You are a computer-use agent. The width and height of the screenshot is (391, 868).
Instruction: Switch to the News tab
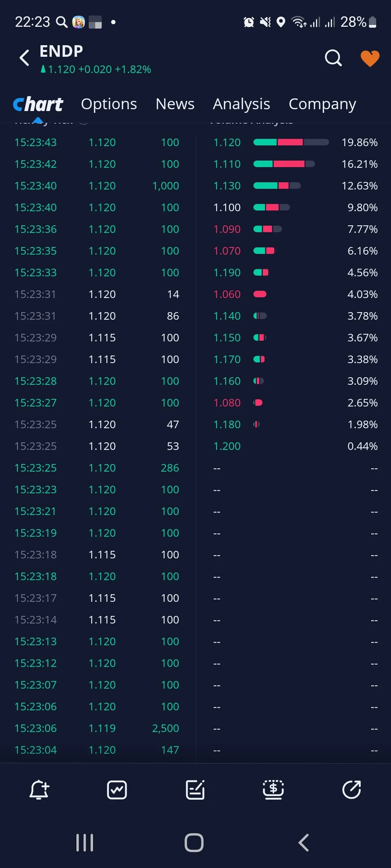point(175,104)
